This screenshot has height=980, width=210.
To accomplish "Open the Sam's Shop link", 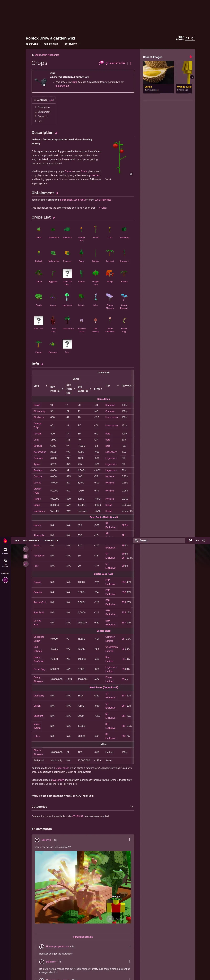I will (x=66, y=200).
